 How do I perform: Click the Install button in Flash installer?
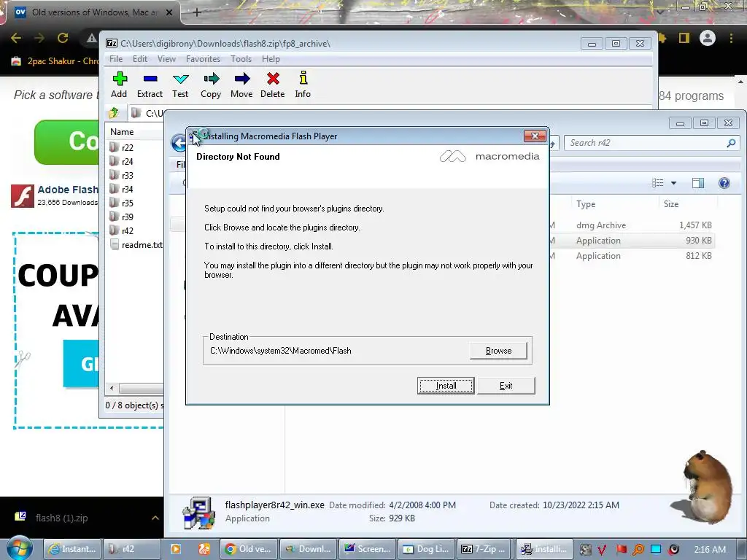446,386
